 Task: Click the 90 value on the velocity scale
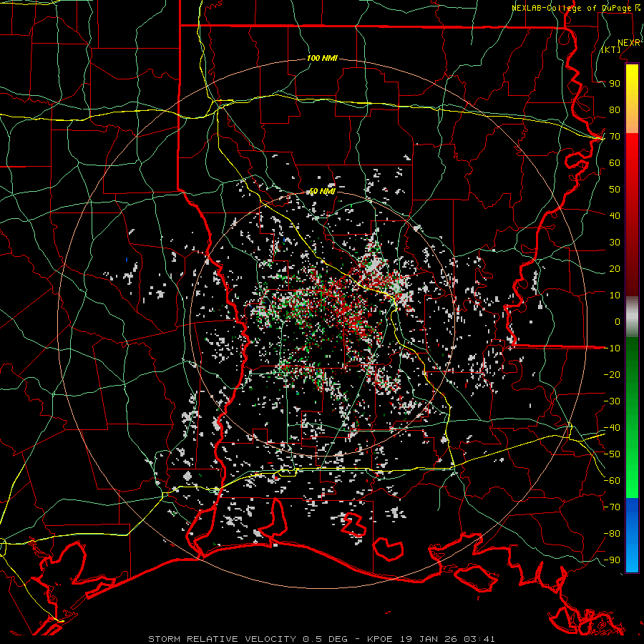615,84
